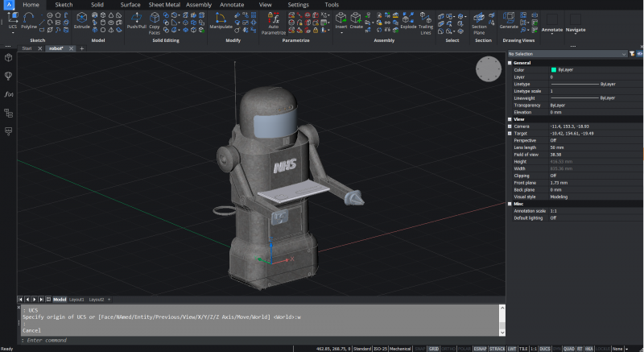Open the No Selection dropdown
Viewport: 644px width, 352px height.
click(568, 54)
